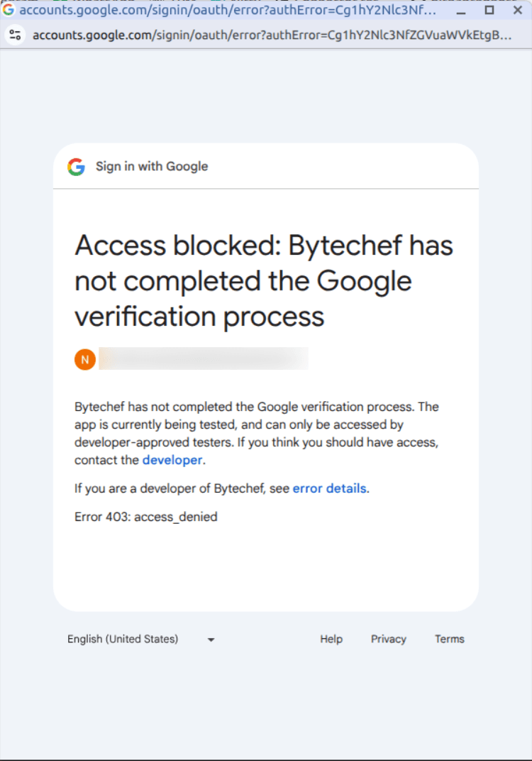
Task: Open the Terms link
Action: (449, 639)
